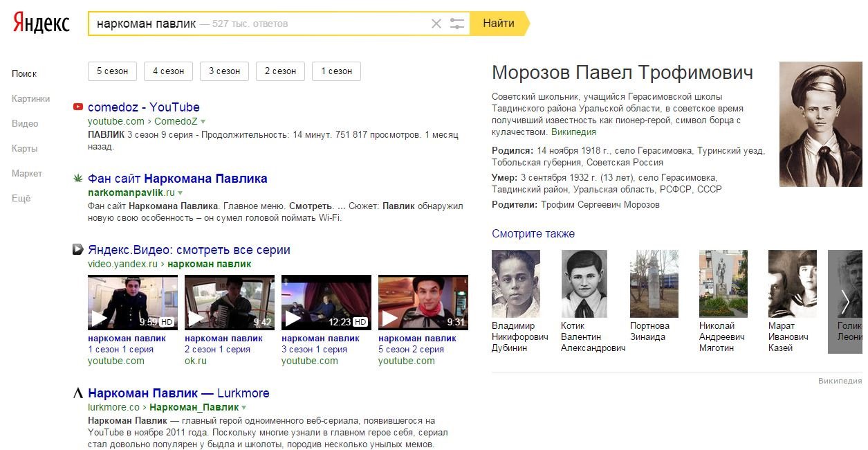Click Трофим Сергеевич Морозов parent name
This screenshot has width=868, height=450.
pos(600,204)
